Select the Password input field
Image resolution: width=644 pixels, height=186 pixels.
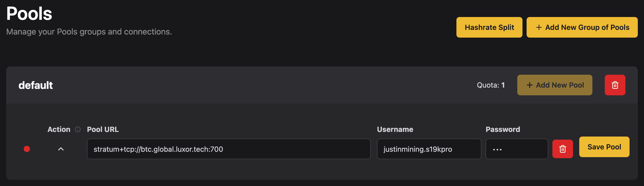click(517, 149)
